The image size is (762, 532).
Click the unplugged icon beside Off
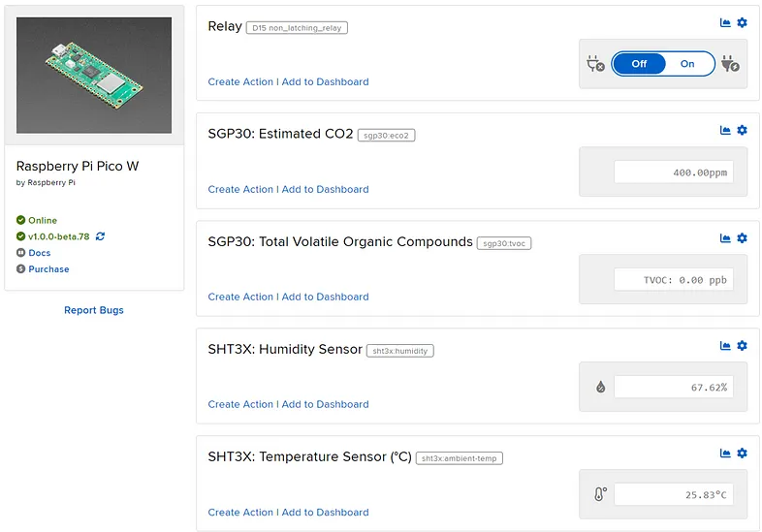(x=595, y=64)
